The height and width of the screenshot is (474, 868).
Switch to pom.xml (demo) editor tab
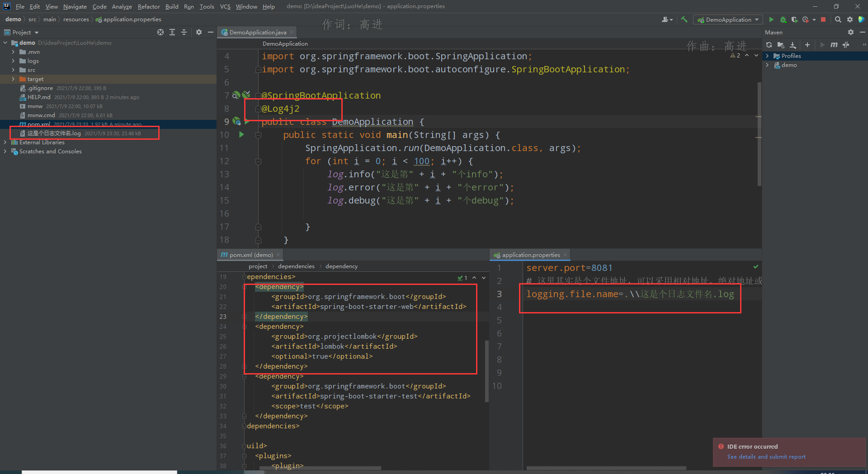click(x=251, y=255)
